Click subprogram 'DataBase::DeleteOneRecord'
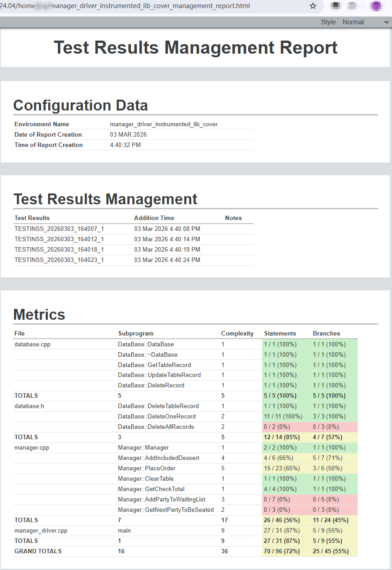Viewport: 392px width, 570px height. click(x=157, y=416)
